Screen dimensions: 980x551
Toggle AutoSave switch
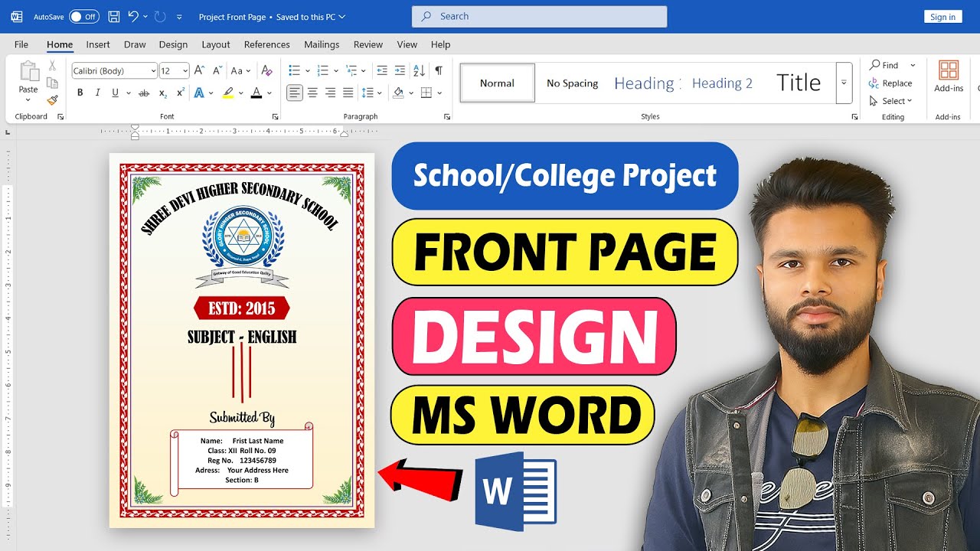tap(84, 16)
